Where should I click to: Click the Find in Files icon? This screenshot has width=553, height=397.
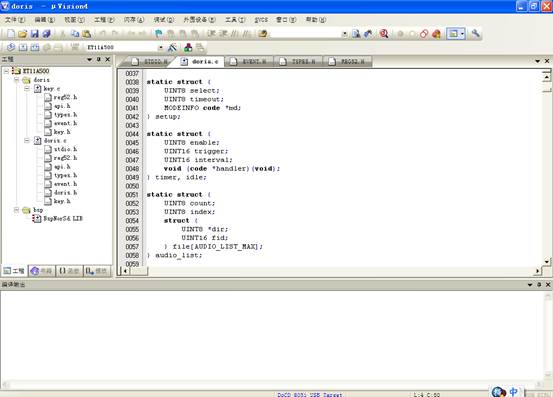click(x=262, y=34)
